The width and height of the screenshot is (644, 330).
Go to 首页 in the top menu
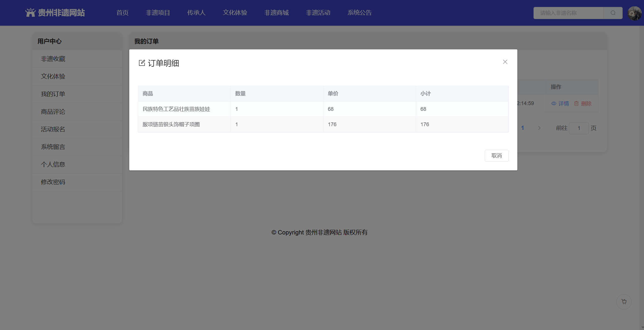pyautogui.click(x=122, y=13)
